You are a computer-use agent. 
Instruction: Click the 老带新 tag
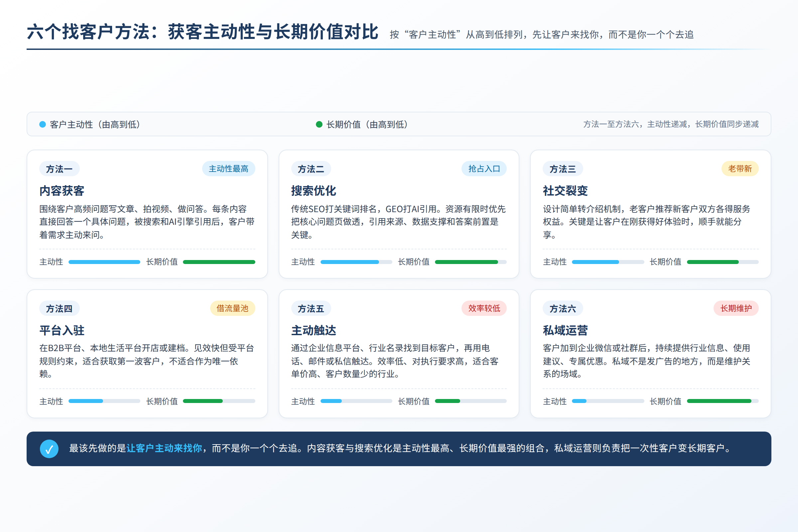tap(740, 169)
